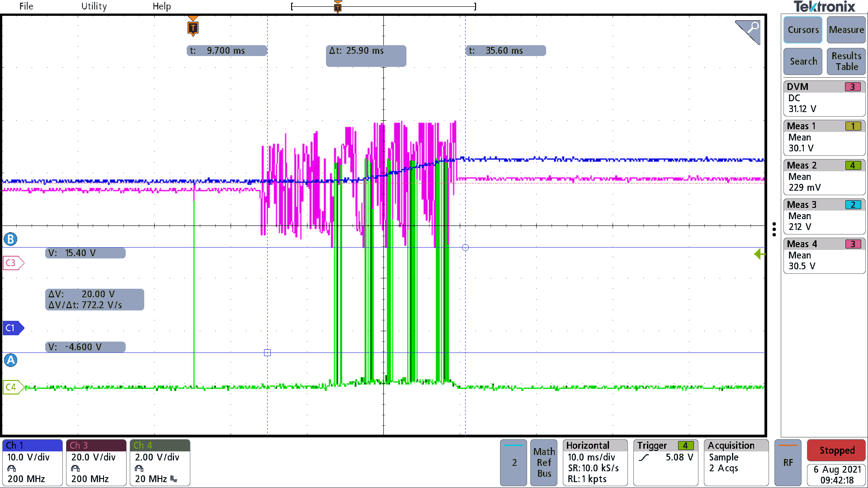Click the C3 channel ground marker
Viewport: 868px width, 488px height.
(12, 263)
